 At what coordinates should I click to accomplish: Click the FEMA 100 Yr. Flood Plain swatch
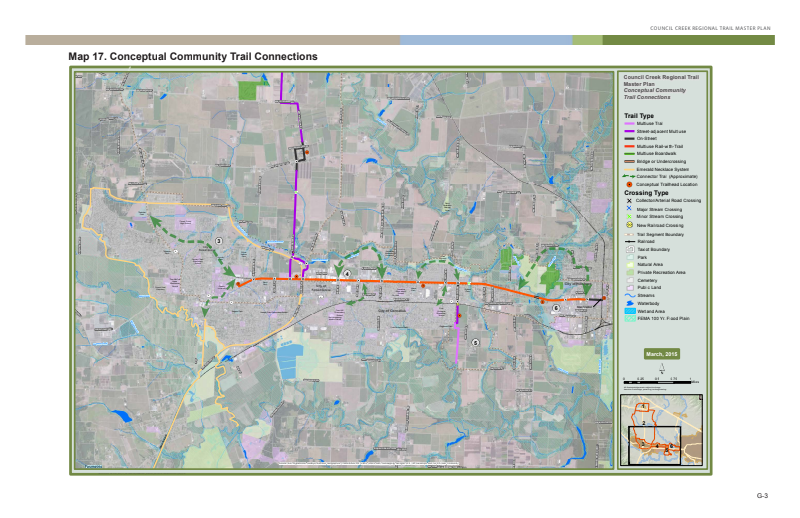pos(629,319)
